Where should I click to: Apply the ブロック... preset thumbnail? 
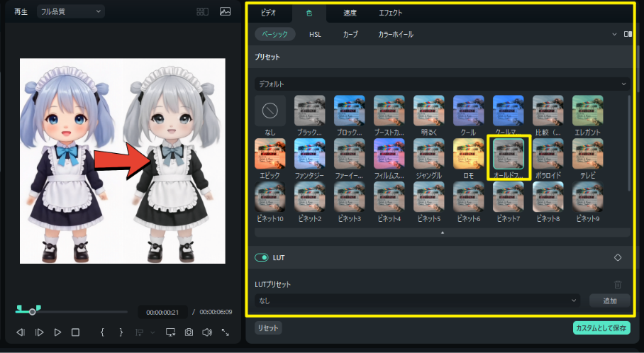tap(350, 111)
